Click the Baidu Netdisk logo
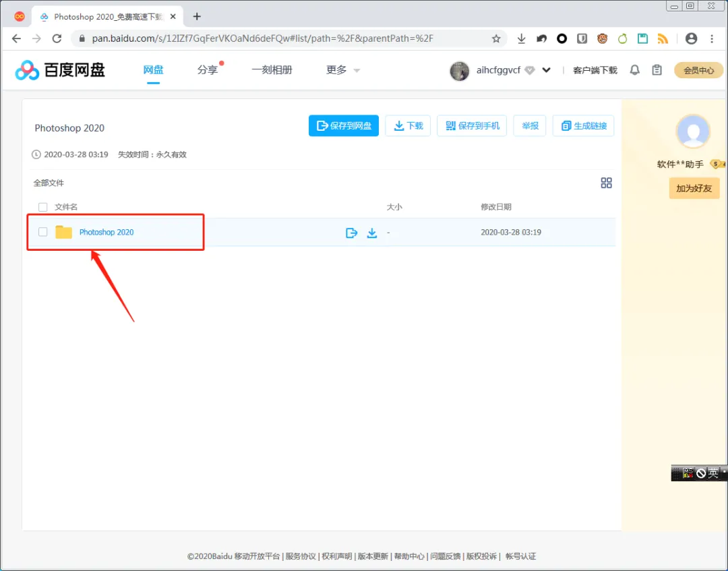Viewport: 728px width, 571px height. [x=61, y=70]
